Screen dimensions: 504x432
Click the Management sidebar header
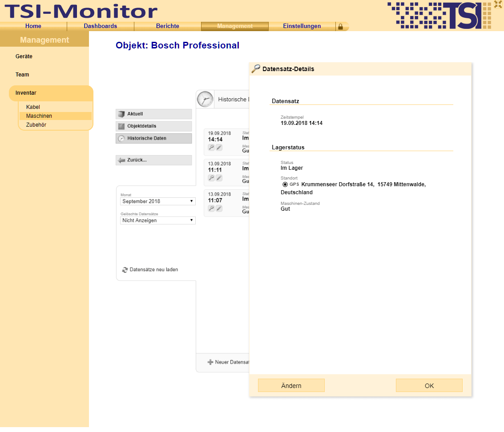pyautogui.click(x=44, y=40)
